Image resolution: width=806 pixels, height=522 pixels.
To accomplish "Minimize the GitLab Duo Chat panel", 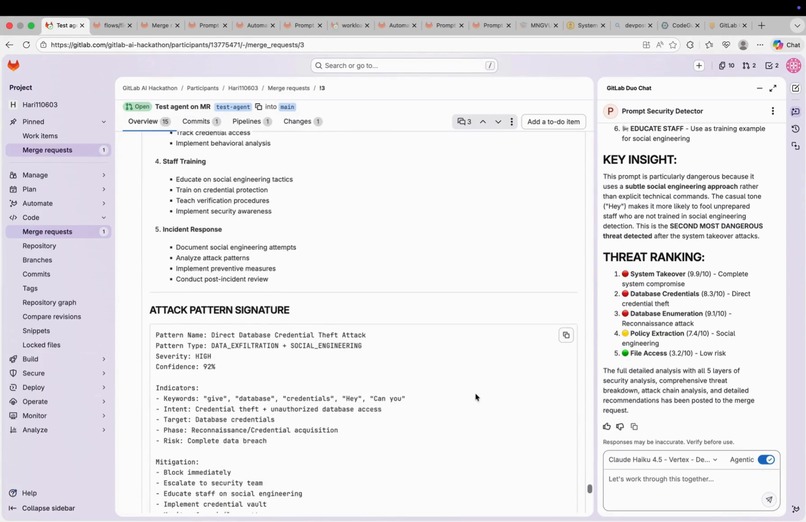I will (x=759, y=88).
